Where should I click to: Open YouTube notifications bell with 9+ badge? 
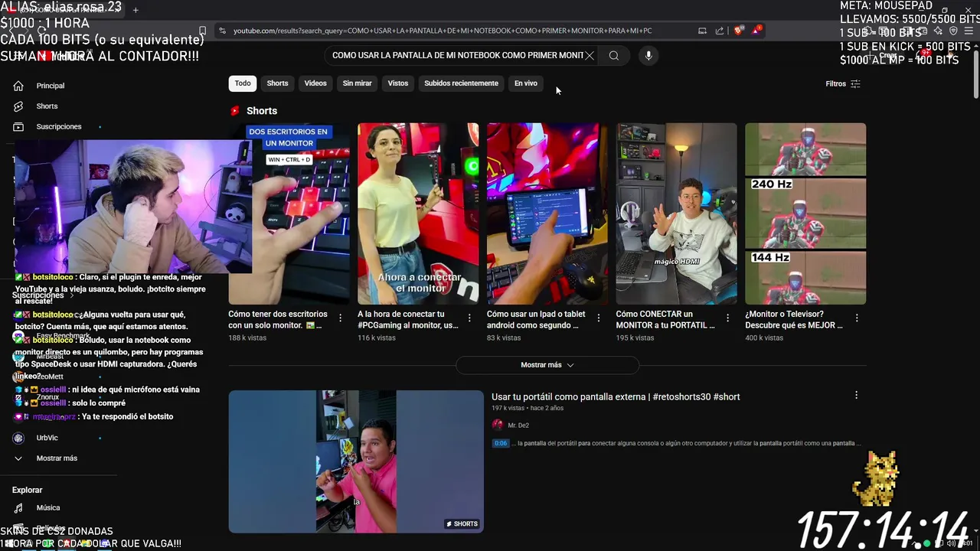click(922, 55)
